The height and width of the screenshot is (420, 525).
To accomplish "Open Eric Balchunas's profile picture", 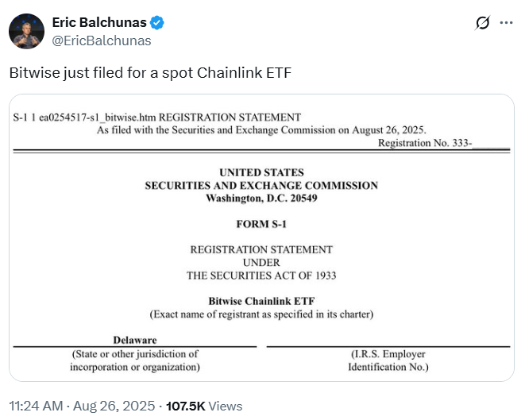I will click(26, 31).
